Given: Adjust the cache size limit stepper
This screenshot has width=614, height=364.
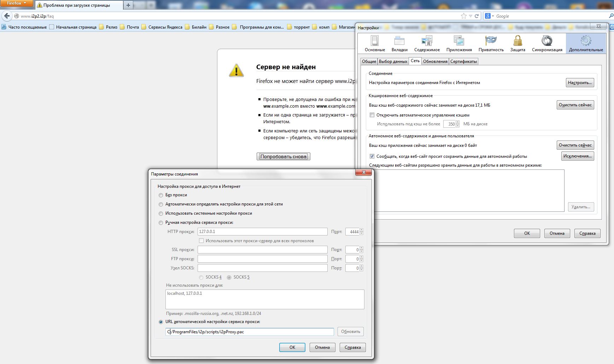Looking at the screenshot, I should tap(457, 124).
